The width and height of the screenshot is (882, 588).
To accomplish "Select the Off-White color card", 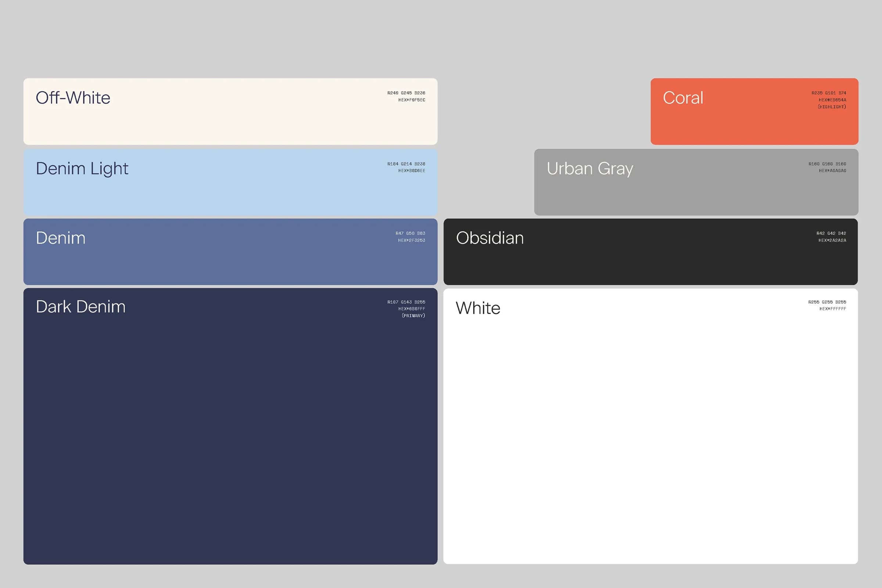I will [230, 111].
